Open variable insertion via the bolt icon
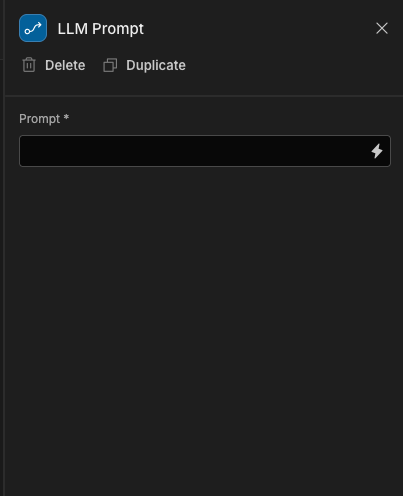This screenshot has width=403, height=496. [x=377, y=151]
